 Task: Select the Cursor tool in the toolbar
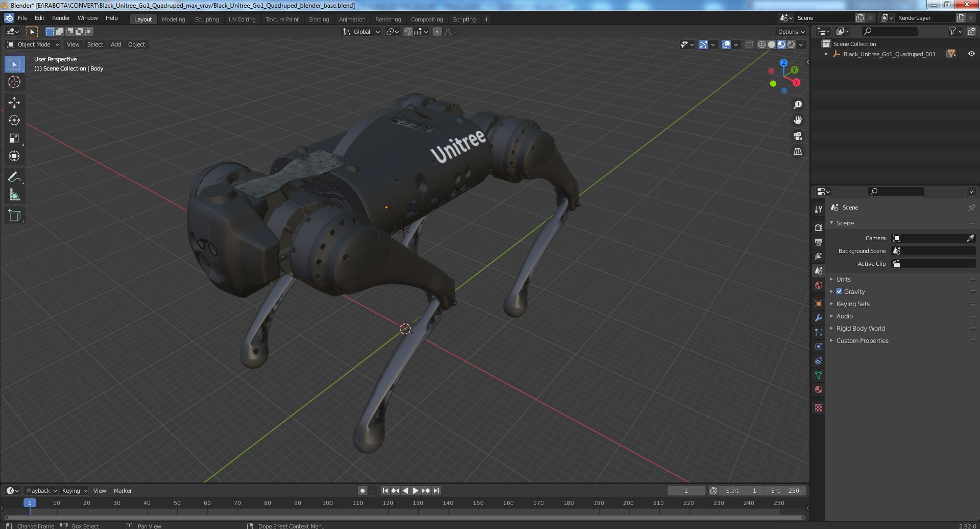click(x=14, y=82)
